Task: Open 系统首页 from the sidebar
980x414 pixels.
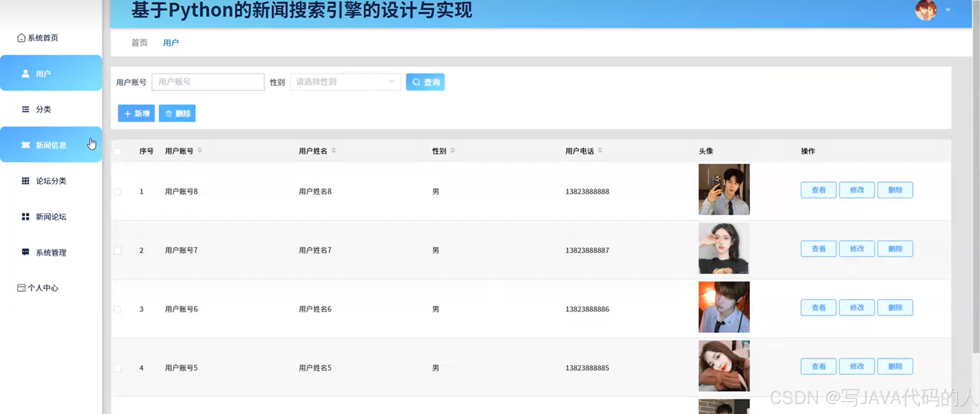Action: pyautogui.click(x=38, y=38)
